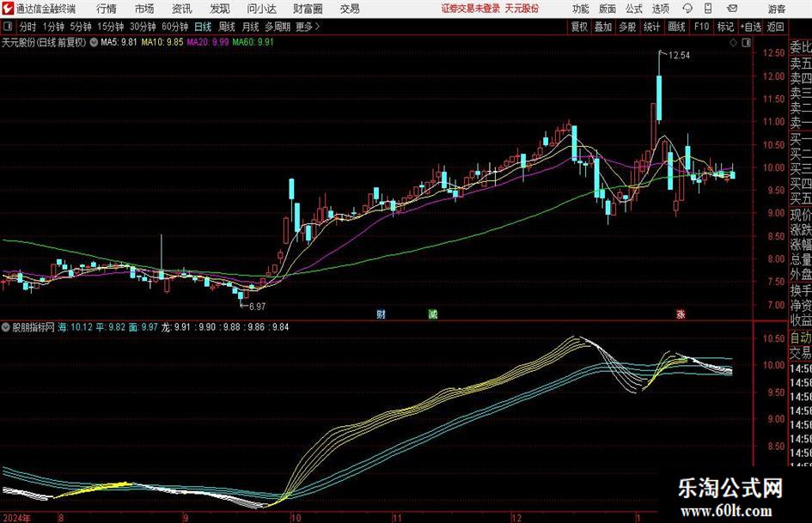Switch to 多周期 multi-period tab
Viewport: 812px width, 523px height.
[278, 27]
